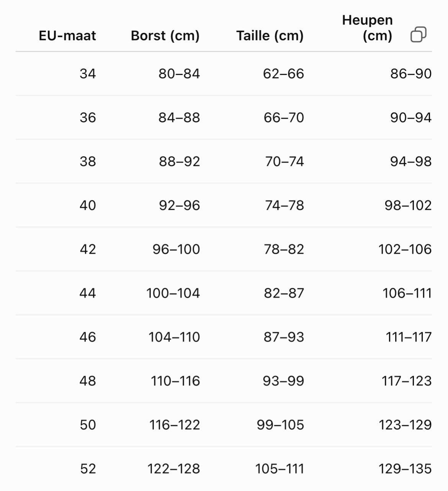Click EU size 52 cell
448x491 pixels.
(88, 469)
